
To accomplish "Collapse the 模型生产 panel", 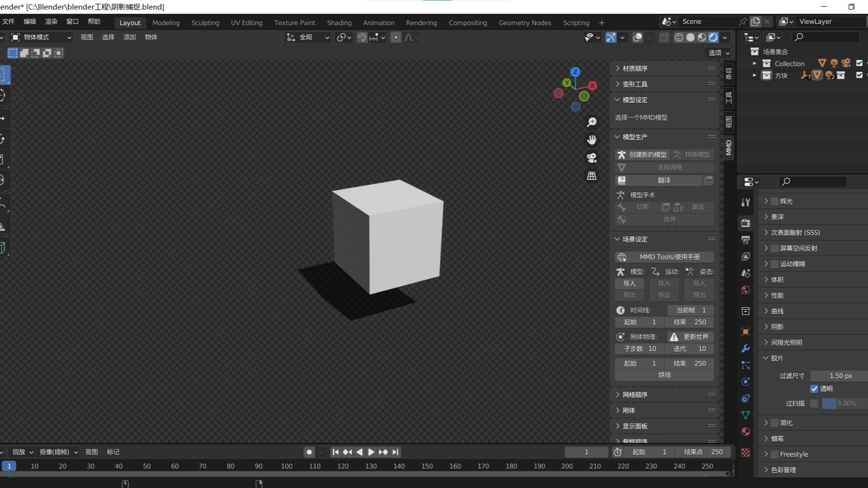I will [635, 137].
